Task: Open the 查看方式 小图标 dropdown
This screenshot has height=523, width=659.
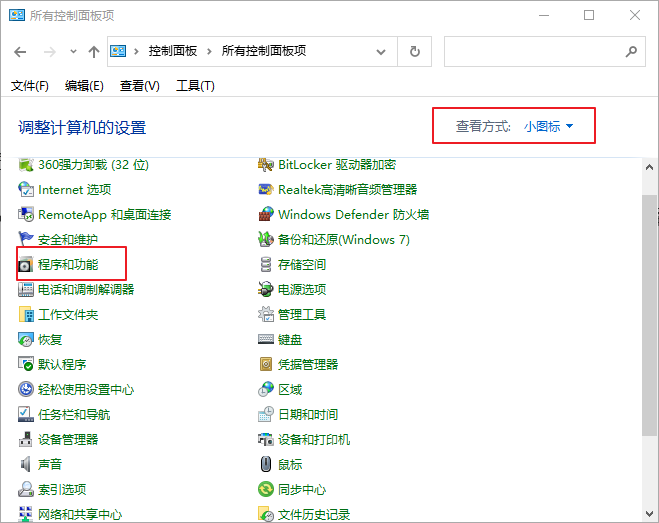Action: 548,126
